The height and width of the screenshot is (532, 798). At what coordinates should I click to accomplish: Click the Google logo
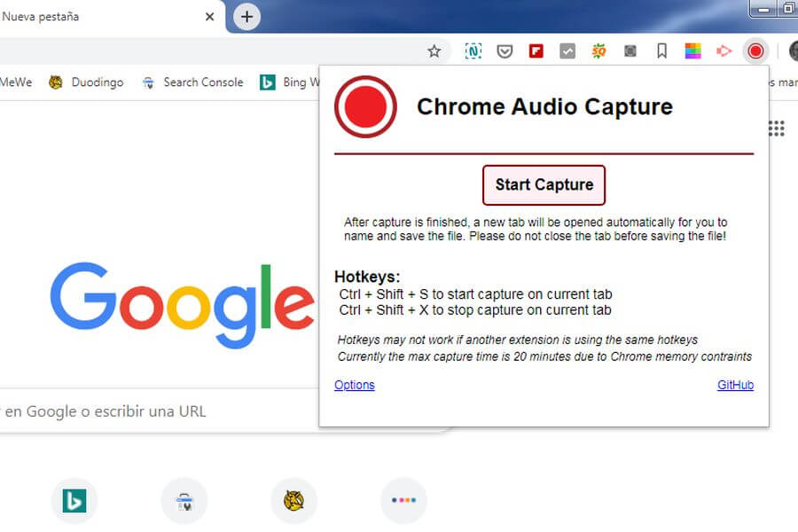click(x=184, y=304)
